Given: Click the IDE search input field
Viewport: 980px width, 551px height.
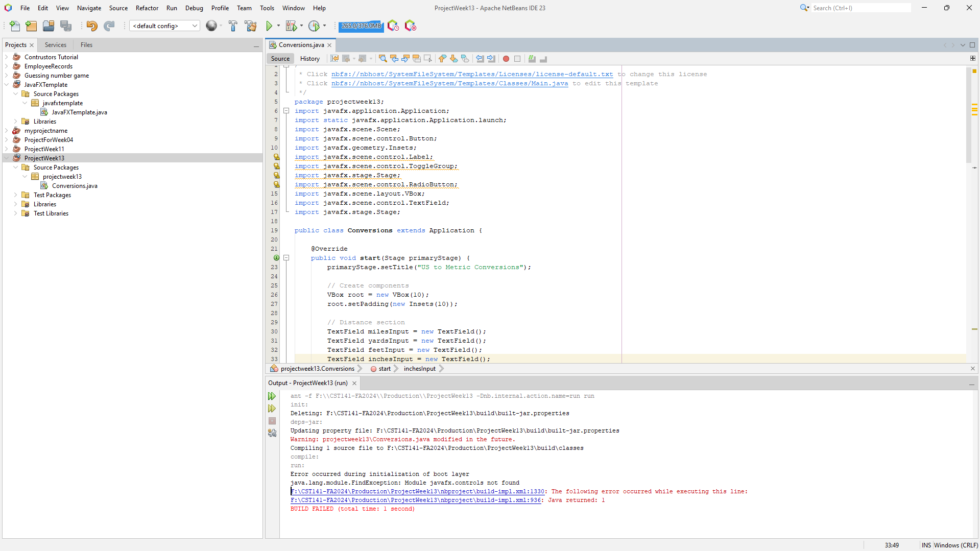Looking at the screenshot, I should point(861,8).
